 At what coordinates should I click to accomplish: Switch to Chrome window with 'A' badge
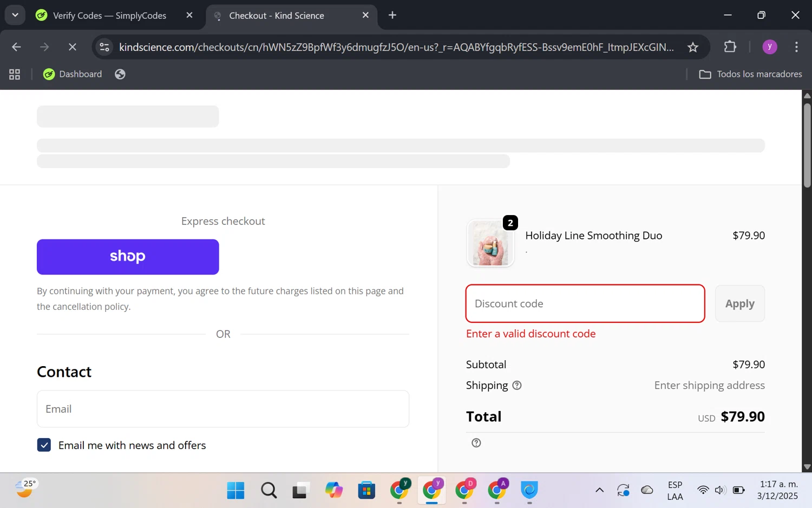coord(497,490)
